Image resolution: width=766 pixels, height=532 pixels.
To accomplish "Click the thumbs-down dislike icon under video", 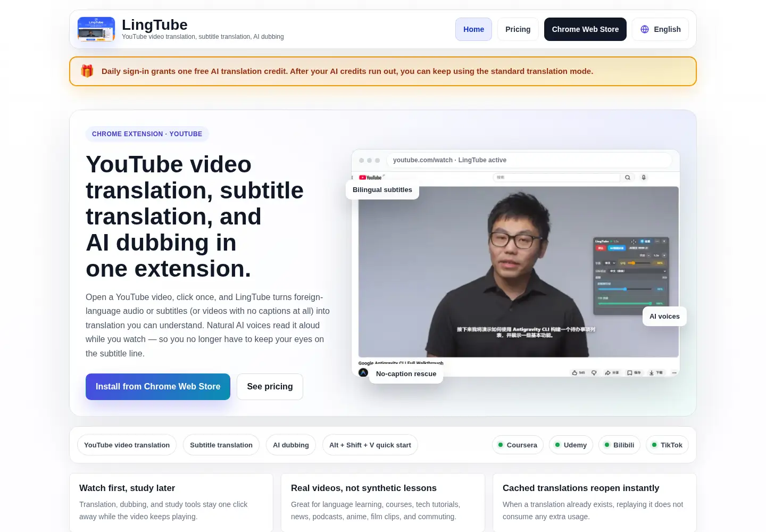I will 594,373.
